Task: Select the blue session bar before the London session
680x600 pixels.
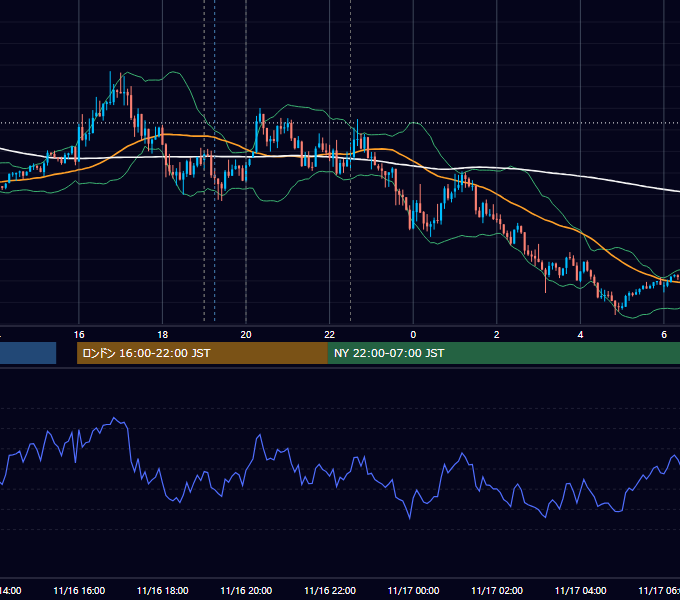Action: (28, 353)
